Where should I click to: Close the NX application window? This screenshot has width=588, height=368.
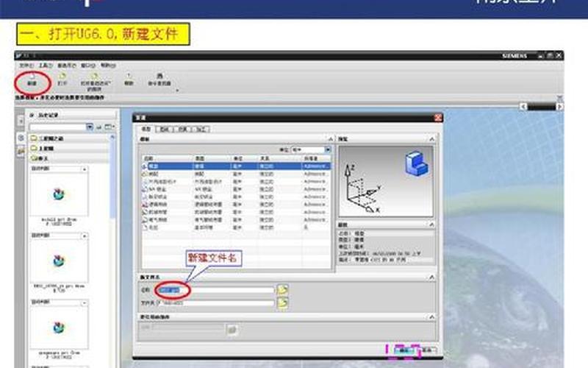559,56
